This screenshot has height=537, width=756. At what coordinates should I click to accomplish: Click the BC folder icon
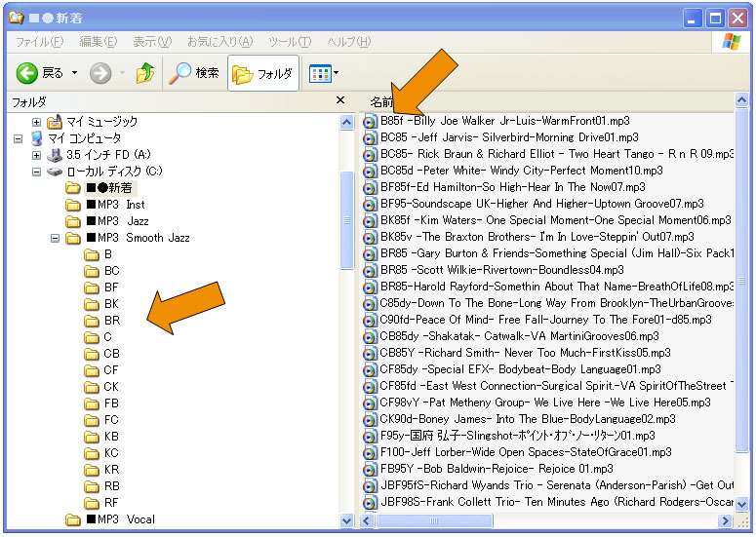(92, 271)
